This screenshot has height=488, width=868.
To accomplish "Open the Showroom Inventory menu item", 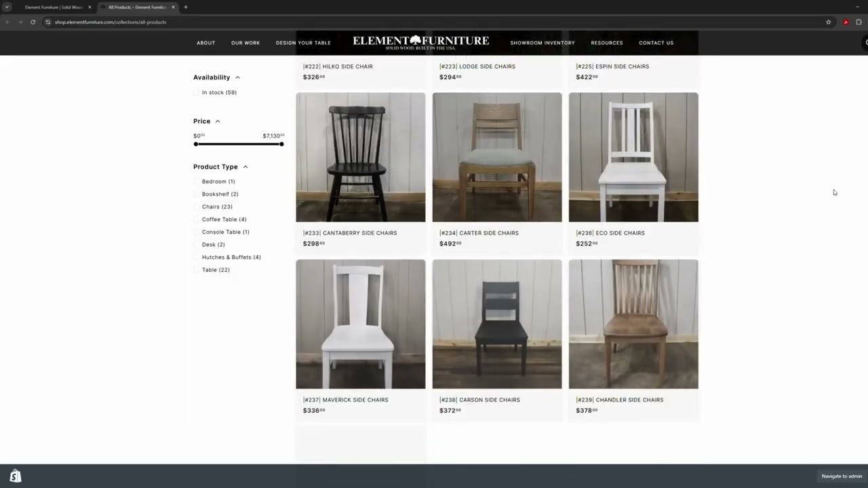I will [x=542, y=43].
